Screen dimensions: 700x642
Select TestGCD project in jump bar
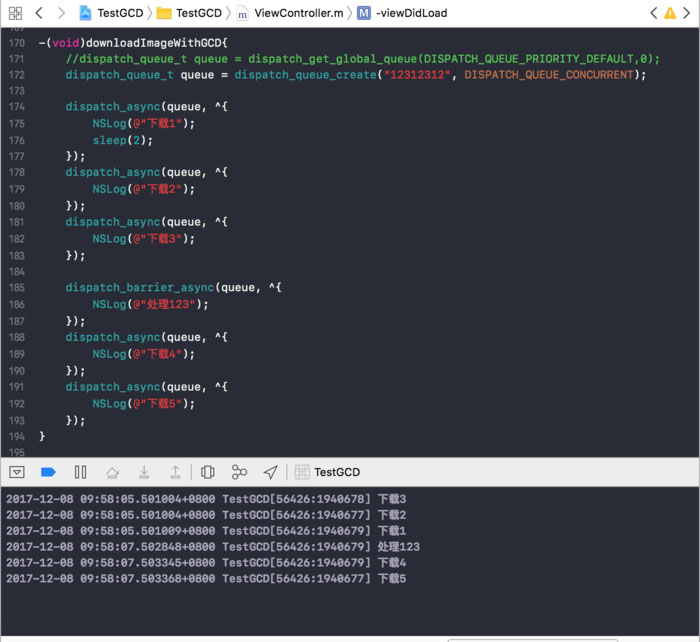(111, 13)
